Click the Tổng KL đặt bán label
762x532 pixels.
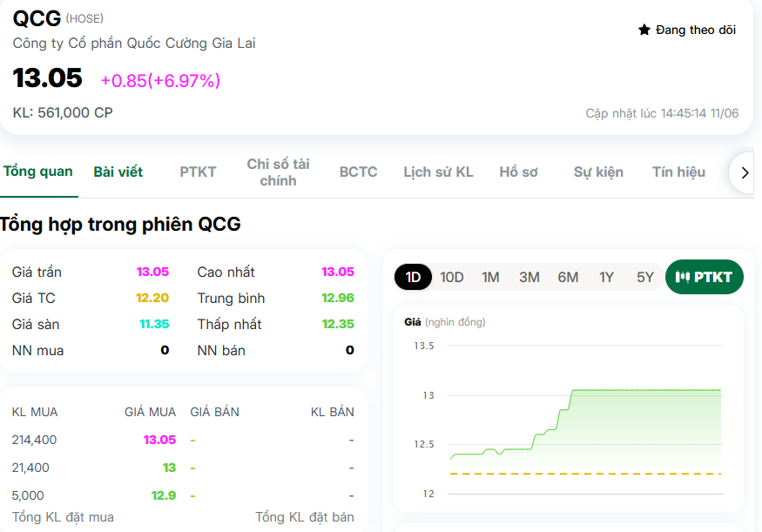click(x=305, y=517)
